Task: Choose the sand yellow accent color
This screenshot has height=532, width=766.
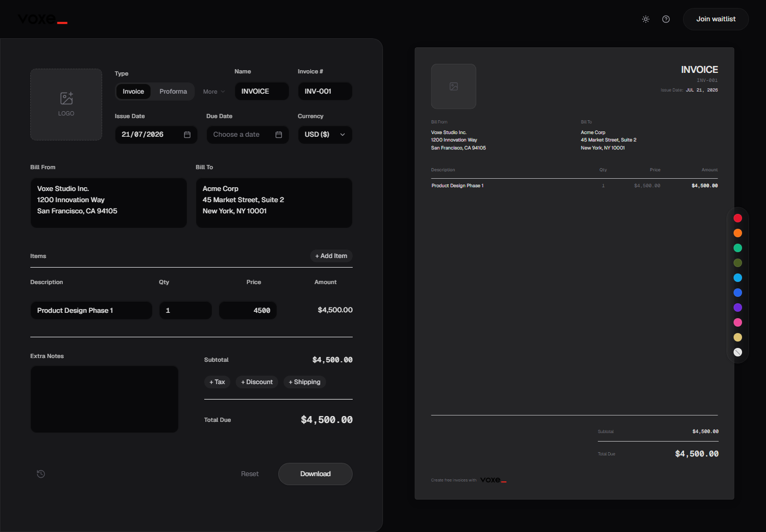Action: (x=738, y=337)
